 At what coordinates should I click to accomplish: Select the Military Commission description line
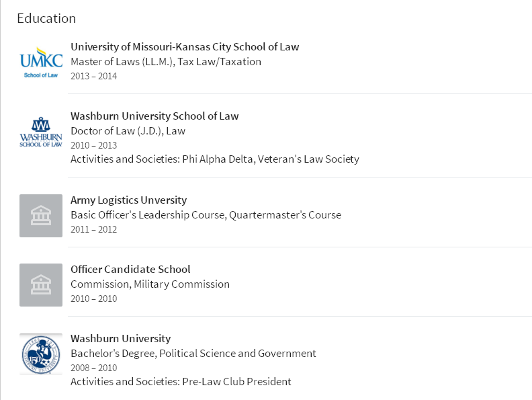pyautogui.click(x=150, y=284)
